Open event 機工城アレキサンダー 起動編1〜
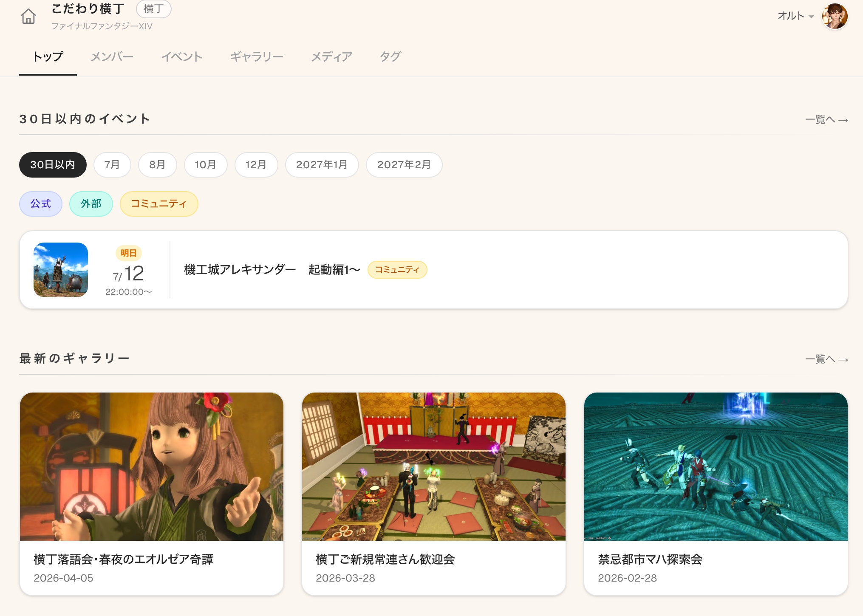Screen dimensions: 863x616 pos(272,270)
